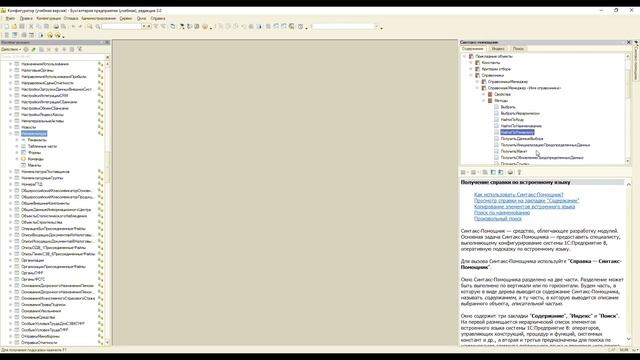Open the Правка menu
The image size is (640, 360).
(26, 18)
